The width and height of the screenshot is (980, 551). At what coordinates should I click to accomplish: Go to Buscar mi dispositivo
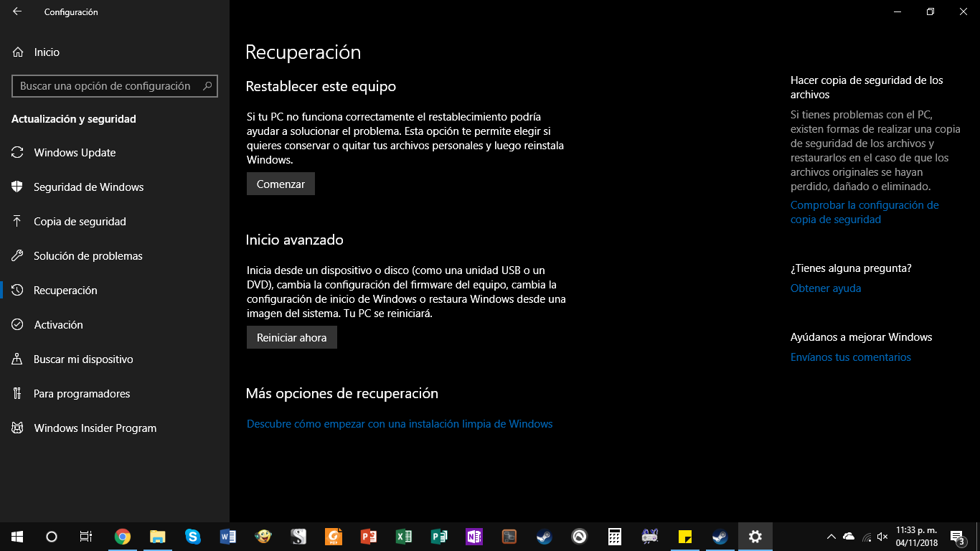pos(115,359)
